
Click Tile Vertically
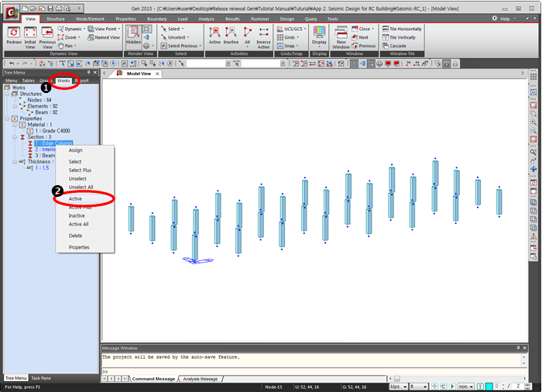tap(399, 37)
